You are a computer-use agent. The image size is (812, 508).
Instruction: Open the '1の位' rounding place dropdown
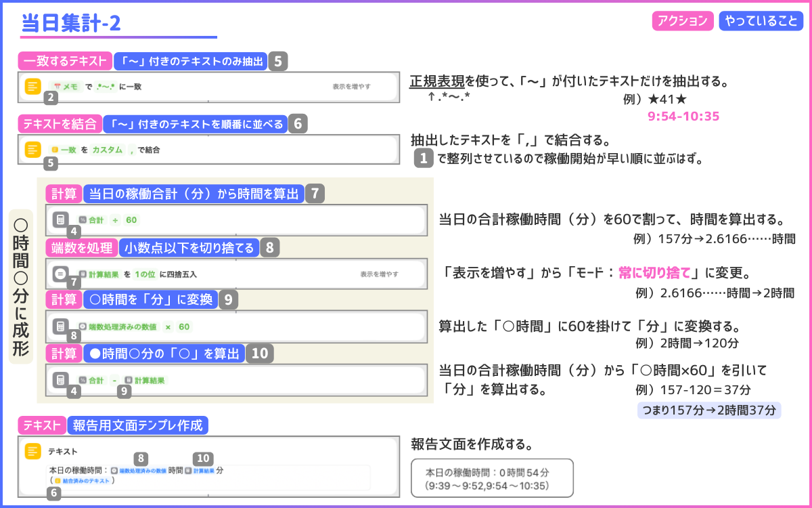pyautogui.click(x=145, y=274)
